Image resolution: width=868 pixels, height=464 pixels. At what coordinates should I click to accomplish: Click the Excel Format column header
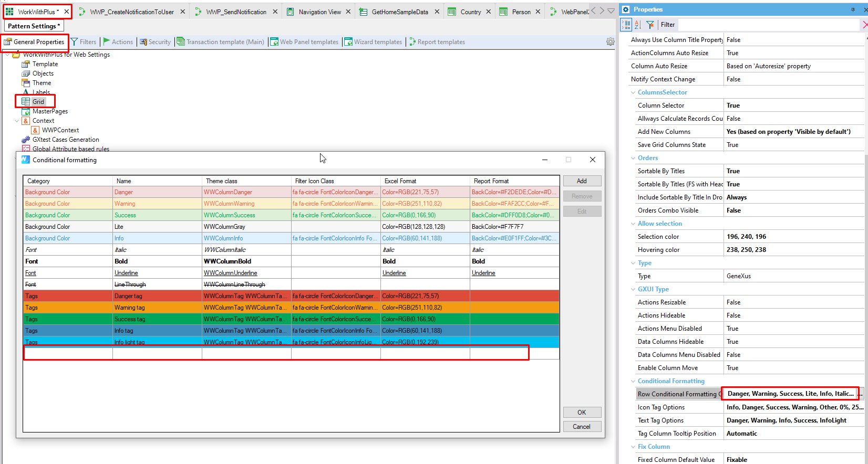pyautogui.click(x=425, y=181)
